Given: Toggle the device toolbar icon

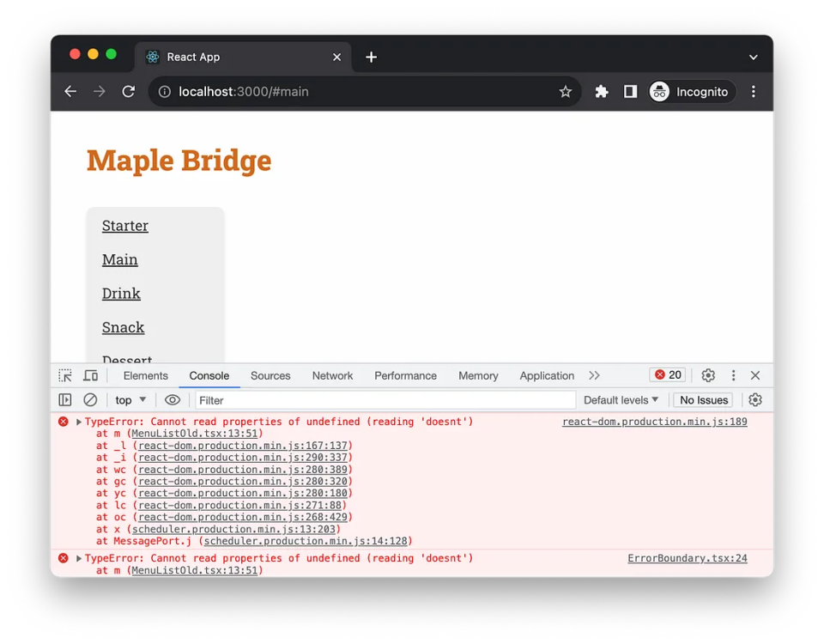Looking at the screenshot, I should click(91, 375).
